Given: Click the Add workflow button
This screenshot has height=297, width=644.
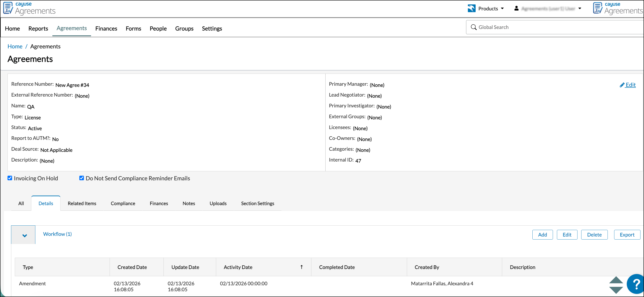Looking at the screenshot, I should pos(542,234).
